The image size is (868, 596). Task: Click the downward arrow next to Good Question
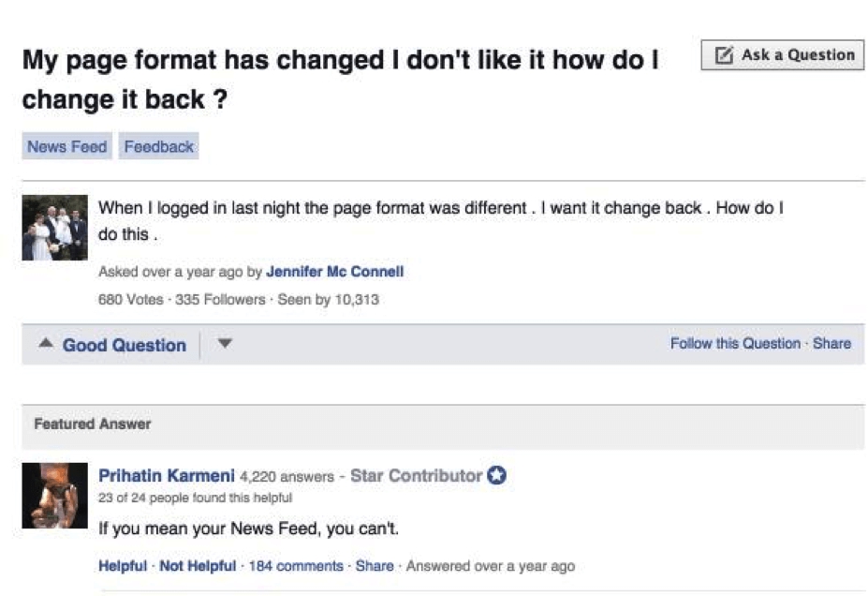pos(224,344)
